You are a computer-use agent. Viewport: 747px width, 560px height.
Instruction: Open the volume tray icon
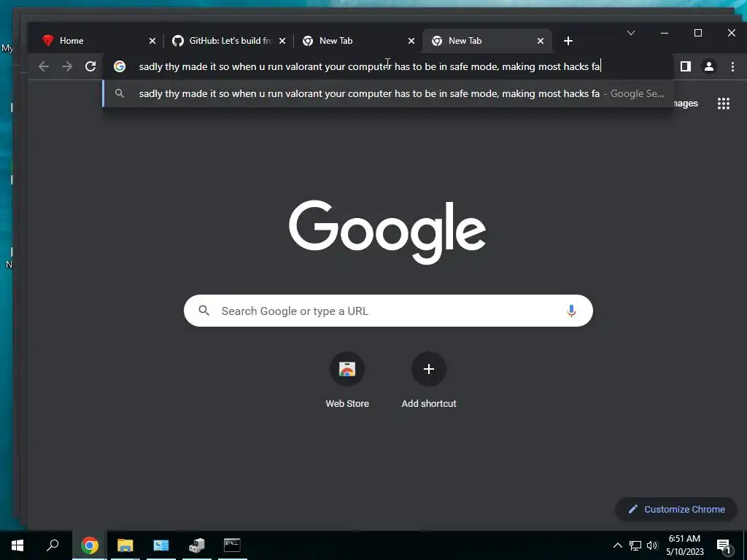[x=652, y=545]
